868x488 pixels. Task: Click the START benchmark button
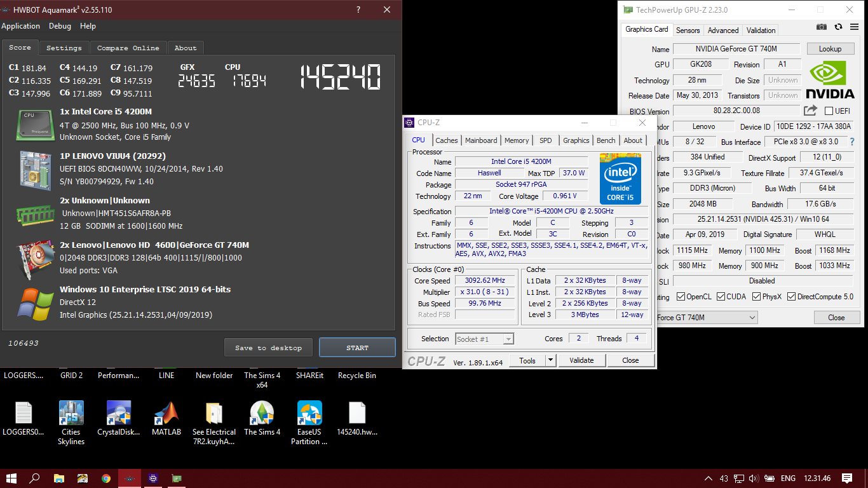coord(357,348)
